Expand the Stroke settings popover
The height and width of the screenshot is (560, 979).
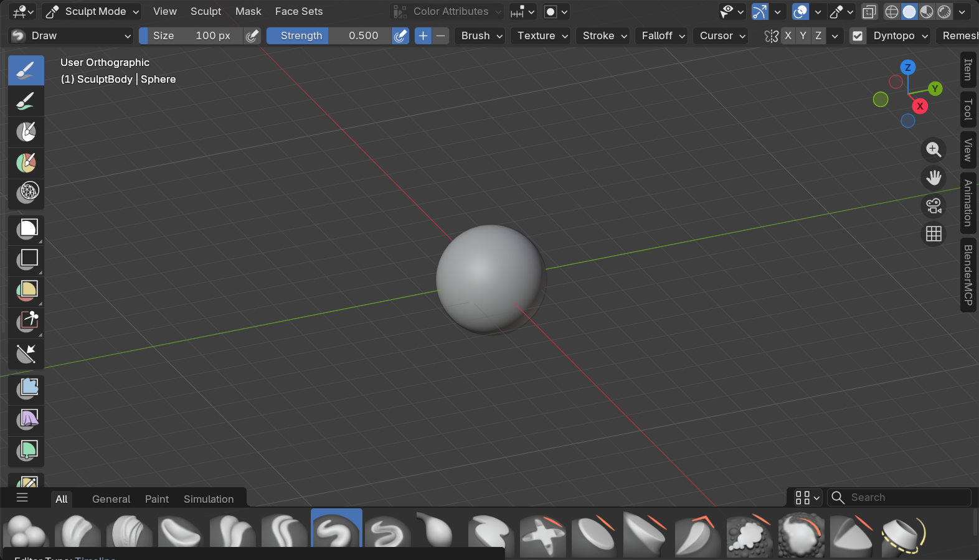coord(605,36)
